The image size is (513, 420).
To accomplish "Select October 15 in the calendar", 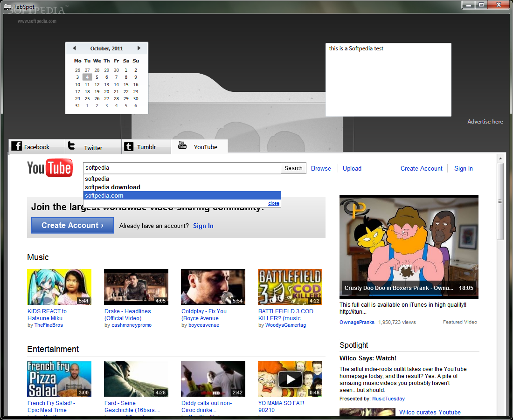I will (x=126, y=84).
